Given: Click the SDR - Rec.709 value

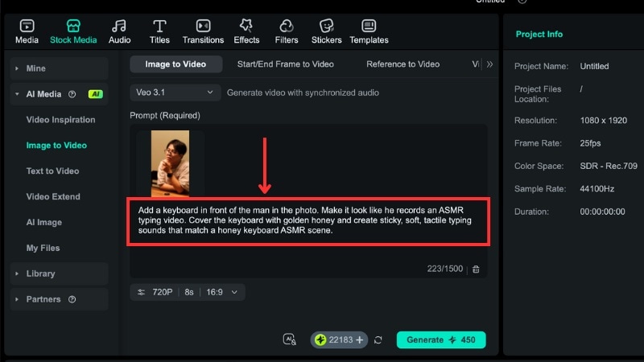Looking at the screenshot, I should click(609, 166).
